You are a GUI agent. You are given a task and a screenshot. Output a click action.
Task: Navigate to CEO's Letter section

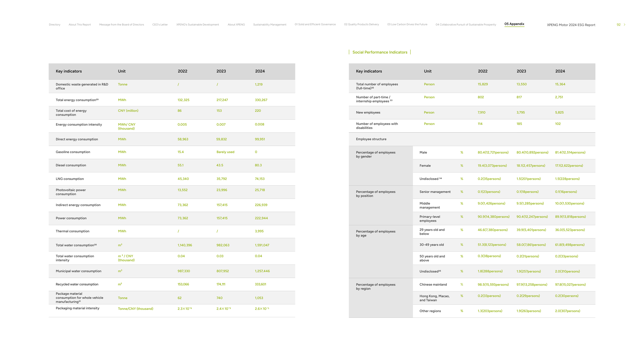tap(160, 25)
